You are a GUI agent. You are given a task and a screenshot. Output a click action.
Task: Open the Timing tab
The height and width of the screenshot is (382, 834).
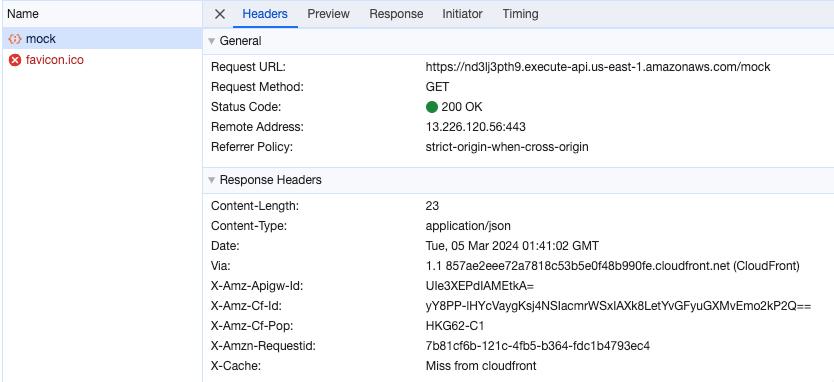pos(520,14)
